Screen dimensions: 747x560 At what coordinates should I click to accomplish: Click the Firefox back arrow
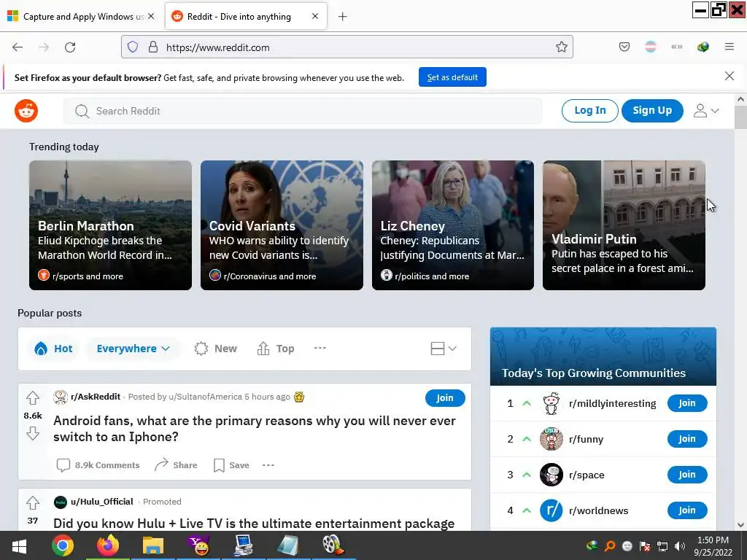tap(18, 47)
